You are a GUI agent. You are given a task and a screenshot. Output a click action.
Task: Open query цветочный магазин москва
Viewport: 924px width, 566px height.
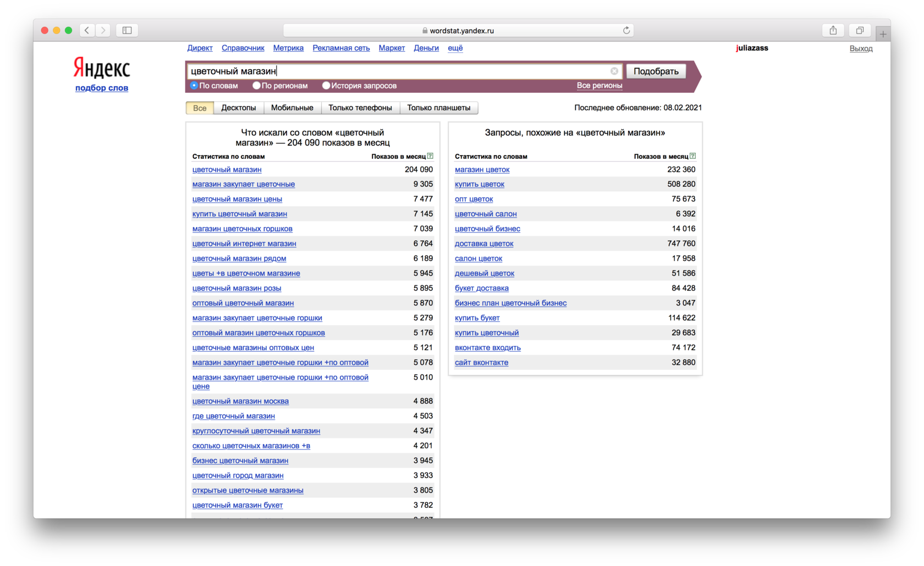(240, 401)
